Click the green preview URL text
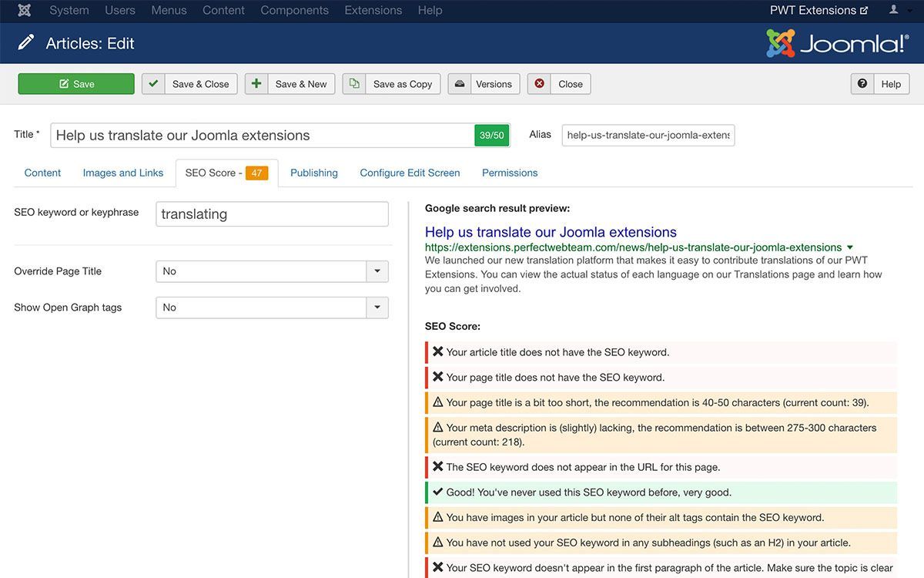The width and height of the screenshot is (924, 578). click(633, 247)
